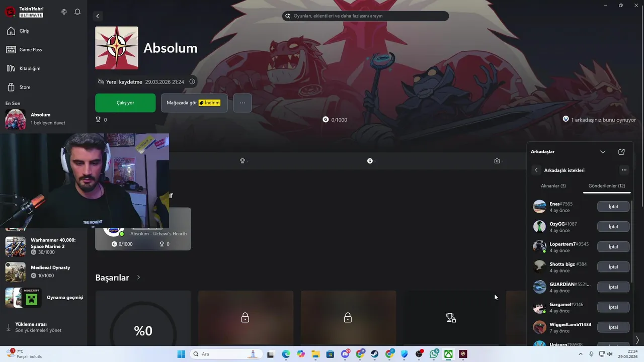
Task: Open WhatsApp from taskbar
Action: click(x=434, y=354)
